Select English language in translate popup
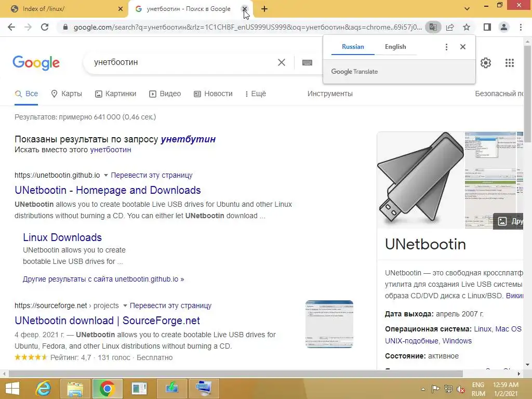532x399 pixels. tap(395, 47)
